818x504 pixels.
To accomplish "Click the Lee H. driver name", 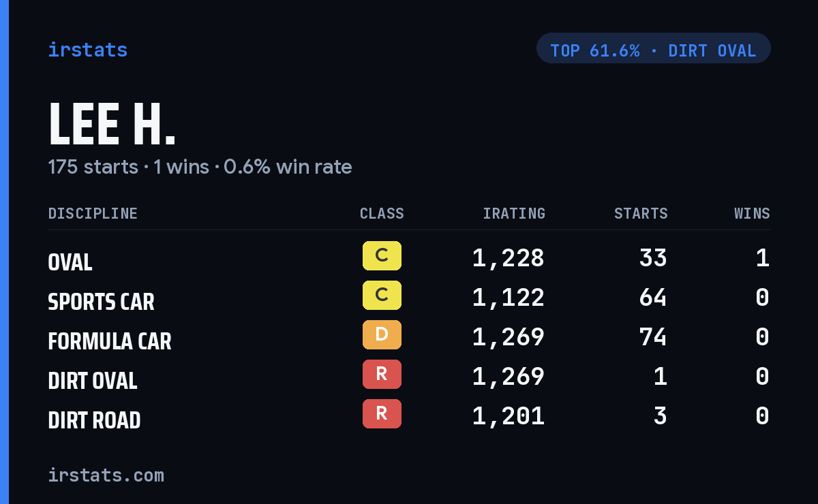I will click(x=112, y=125).
